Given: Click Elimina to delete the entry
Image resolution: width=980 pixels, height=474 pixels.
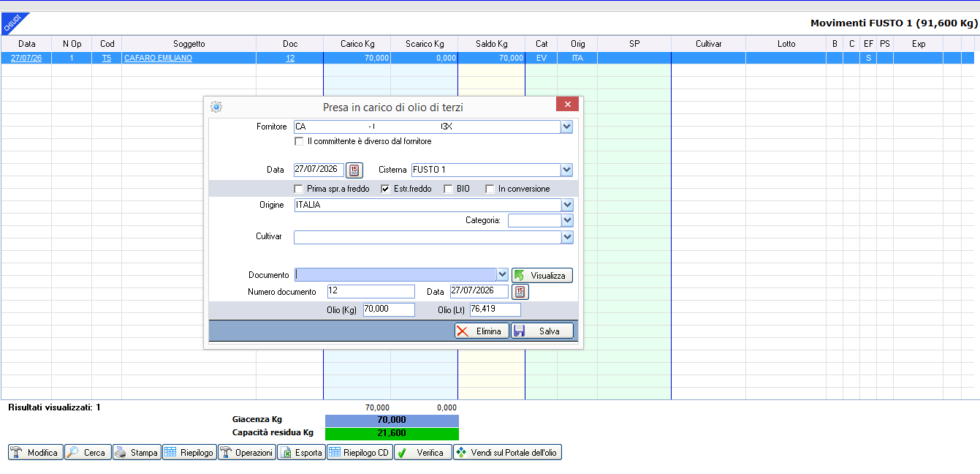Looking at the screenshot, I should pos(482,331).
